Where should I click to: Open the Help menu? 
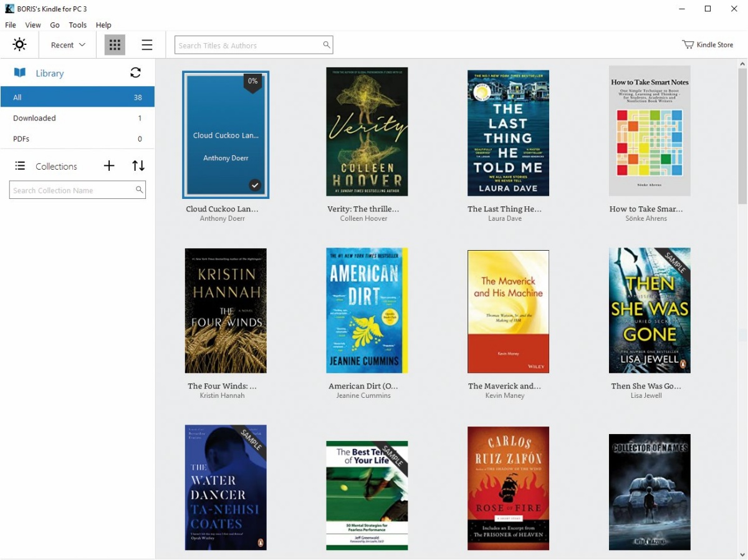pyautogui.click(x=103, y=25)
